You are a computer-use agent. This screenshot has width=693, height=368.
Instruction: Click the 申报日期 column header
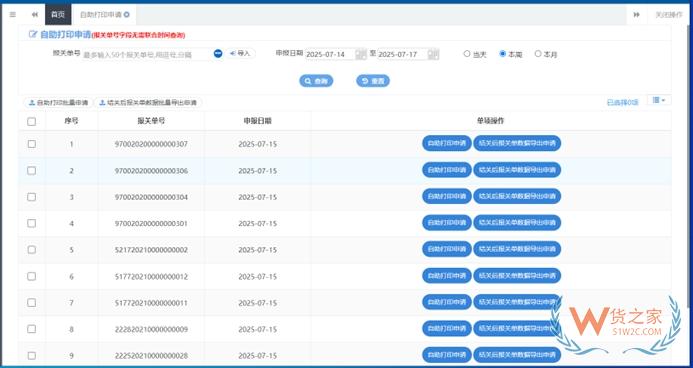click(258, 121)
